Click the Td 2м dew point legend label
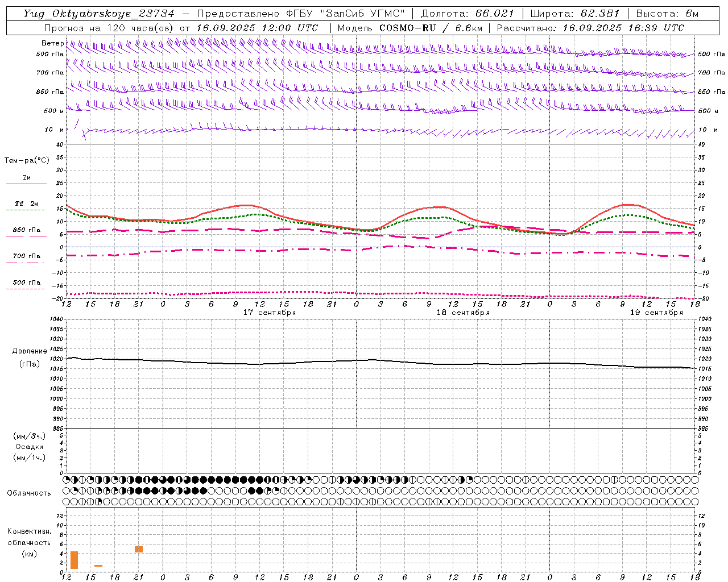728x582 pixels. point(26,203)
